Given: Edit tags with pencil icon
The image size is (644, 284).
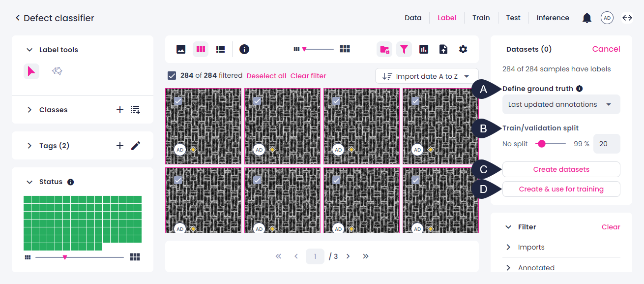Looking at the screenshot, I should (x=136, y=146).
